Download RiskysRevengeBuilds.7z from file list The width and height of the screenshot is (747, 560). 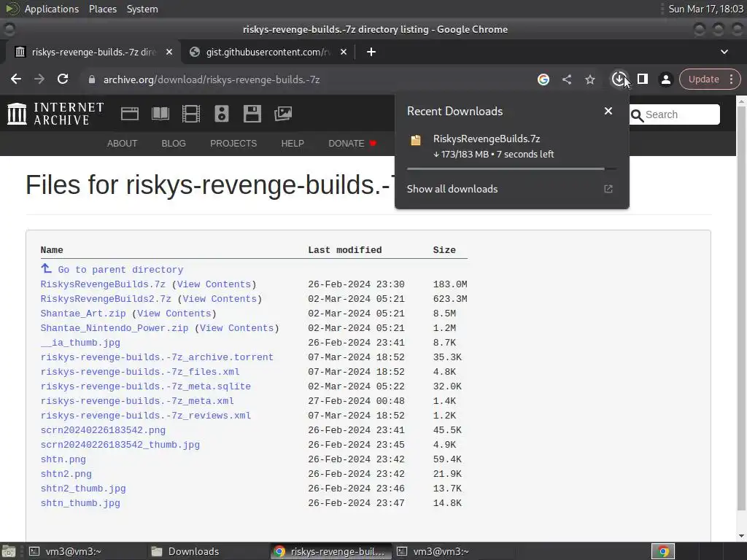pyautogui.click(x=103, y=284)
